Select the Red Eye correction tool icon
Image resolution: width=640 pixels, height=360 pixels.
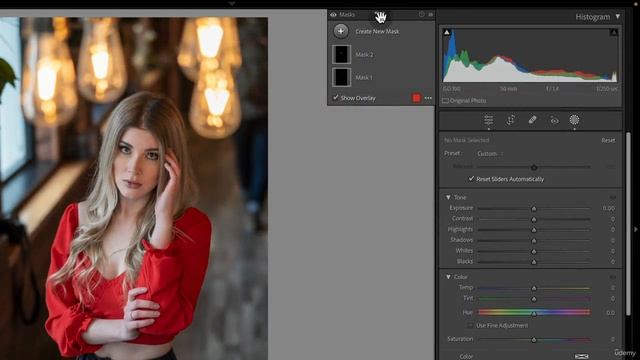[x=554, y=120]
